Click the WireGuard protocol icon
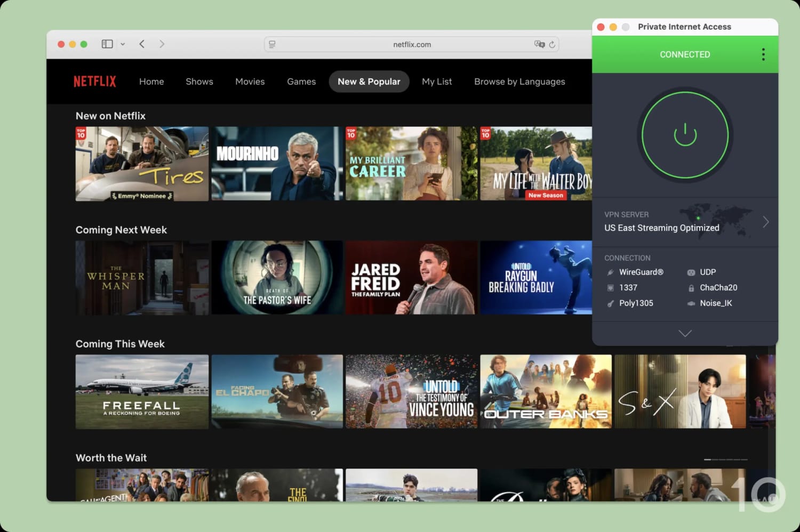 point(610,272)
